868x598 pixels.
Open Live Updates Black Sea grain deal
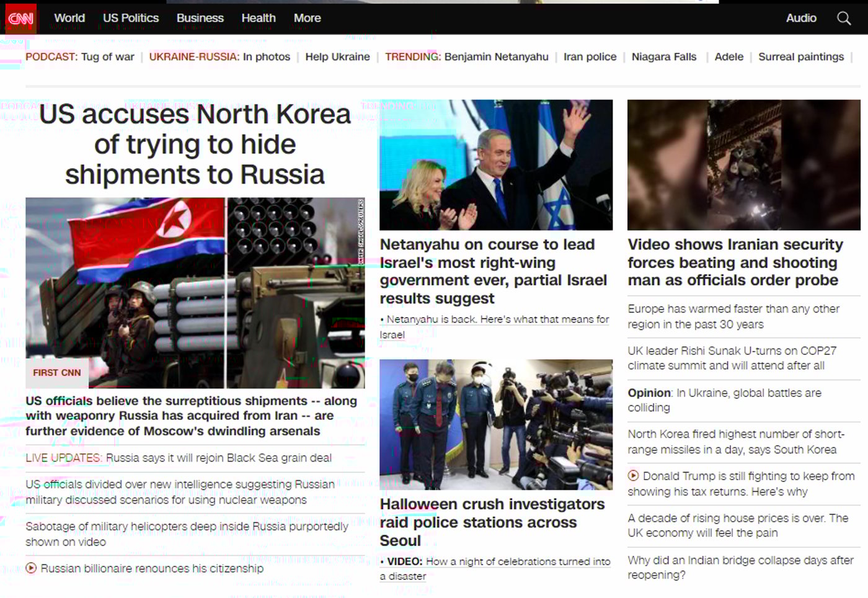(179, 458)
